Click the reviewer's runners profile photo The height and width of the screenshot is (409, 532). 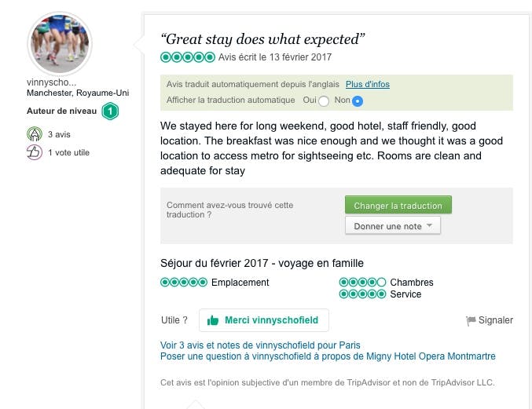pyautogui.click(x=60, y=44)
